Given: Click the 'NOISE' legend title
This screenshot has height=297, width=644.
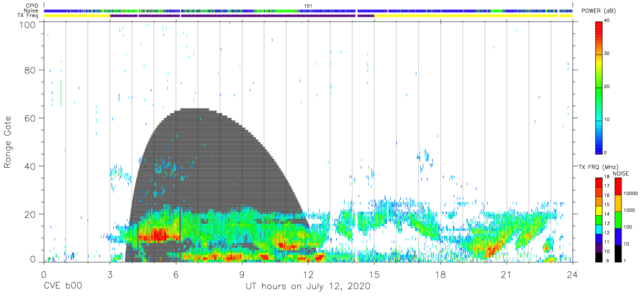Looking at the screenshot, I should 621,174.
